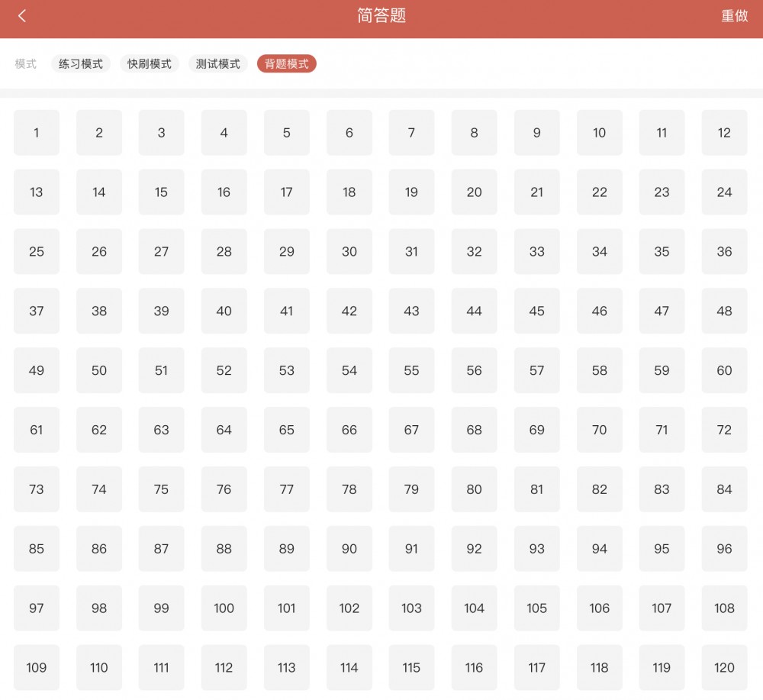Select question tile 59
Screen dimensions: 763x700
coord(662,370)
